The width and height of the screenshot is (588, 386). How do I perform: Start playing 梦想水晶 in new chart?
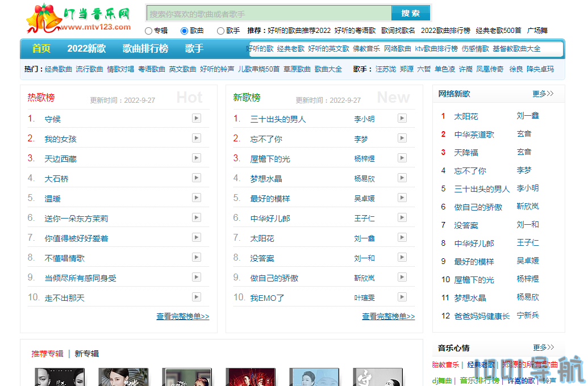point(402,178)
